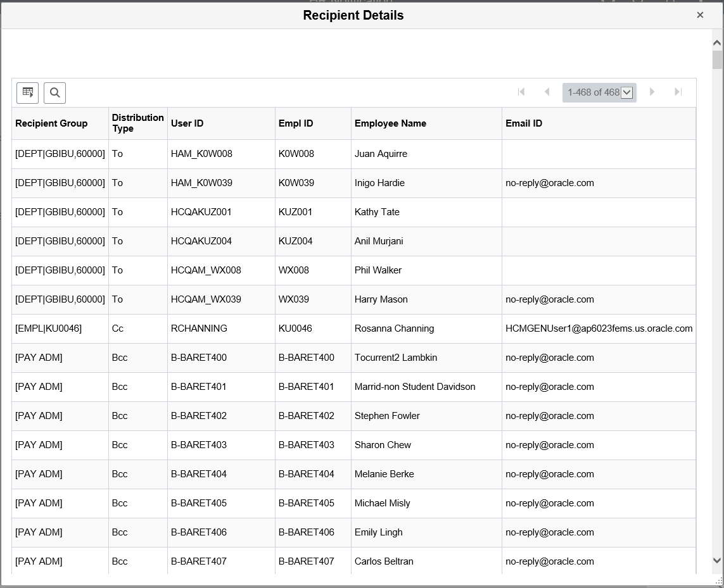
Task: Select the Cc distribution type cell
Action: pyautogui.click(x=117, y=328)
